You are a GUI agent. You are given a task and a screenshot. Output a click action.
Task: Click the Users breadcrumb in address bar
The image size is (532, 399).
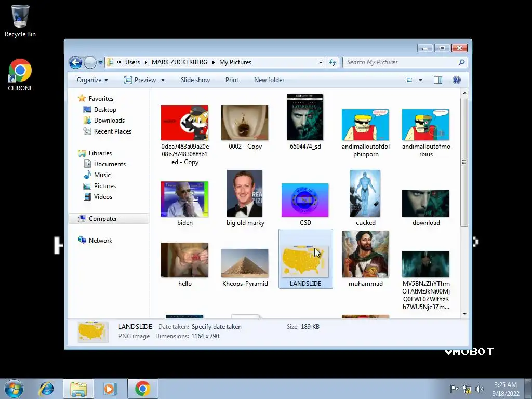coord(132,62)
